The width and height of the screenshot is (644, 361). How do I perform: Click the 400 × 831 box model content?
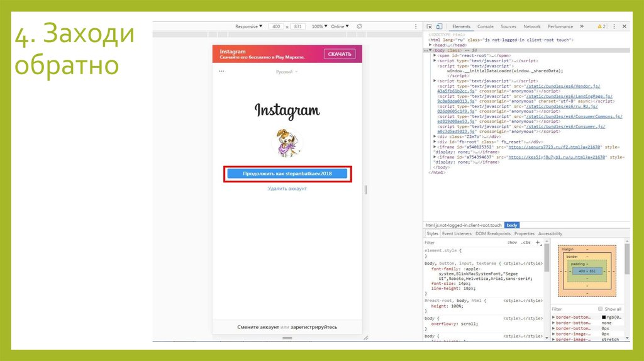tap(587, 271)
